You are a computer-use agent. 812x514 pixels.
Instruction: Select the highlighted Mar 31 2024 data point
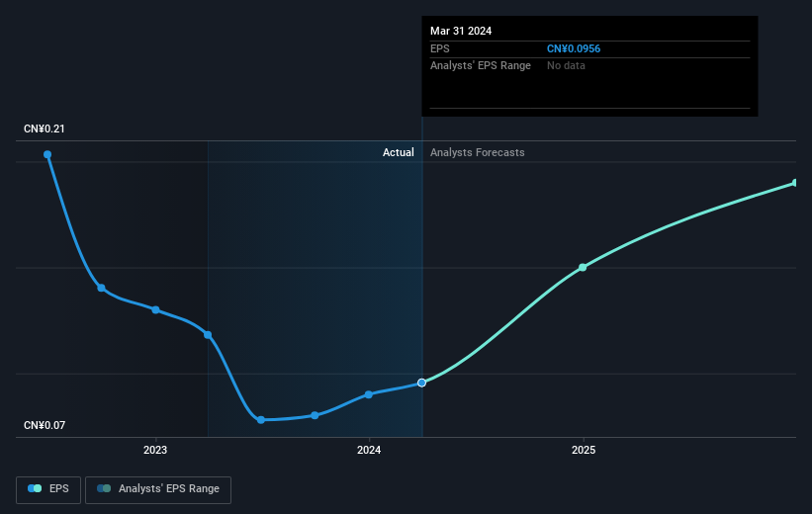422,384
